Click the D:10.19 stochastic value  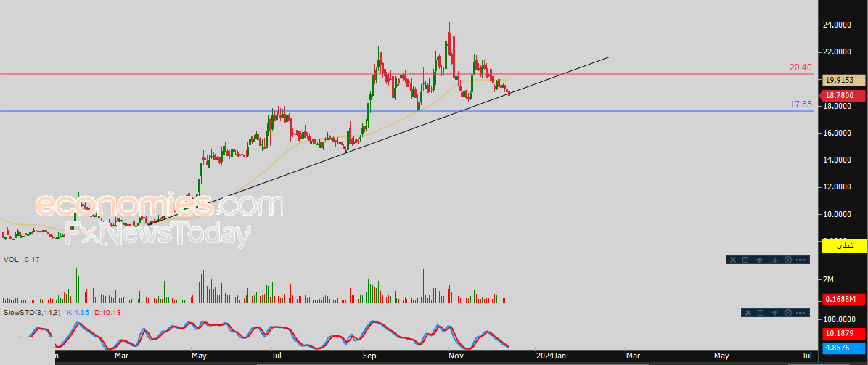tap(107, 312)
